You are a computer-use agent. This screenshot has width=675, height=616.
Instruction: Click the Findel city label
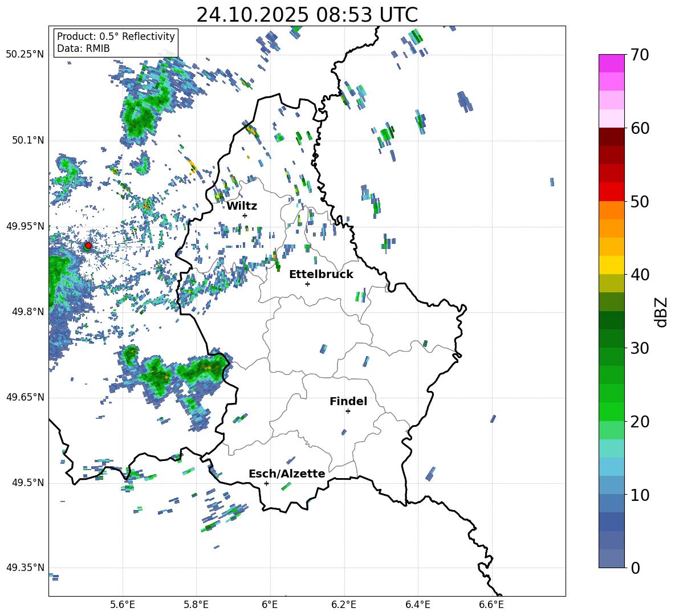click(x=348, y=401)
